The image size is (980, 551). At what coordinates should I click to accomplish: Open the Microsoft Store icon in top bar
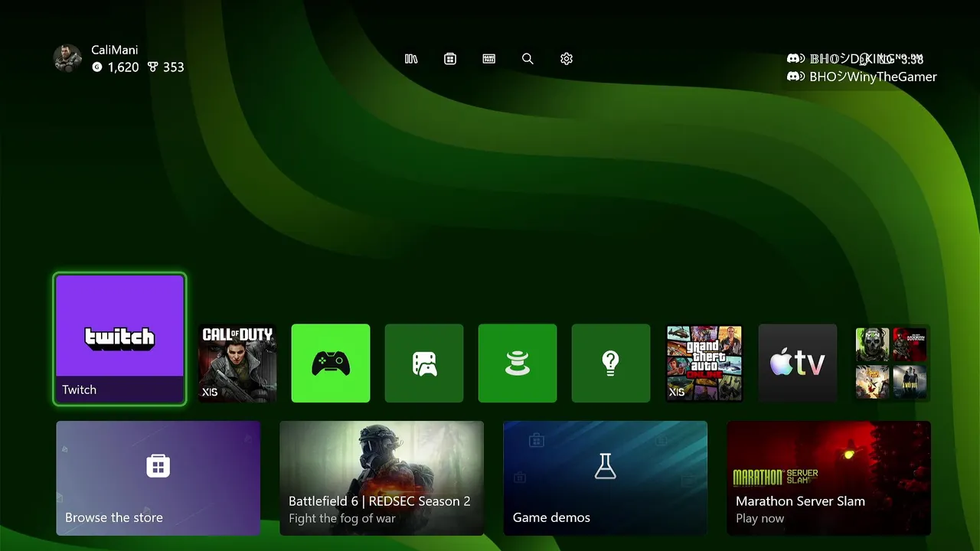(x=450, y=59)
